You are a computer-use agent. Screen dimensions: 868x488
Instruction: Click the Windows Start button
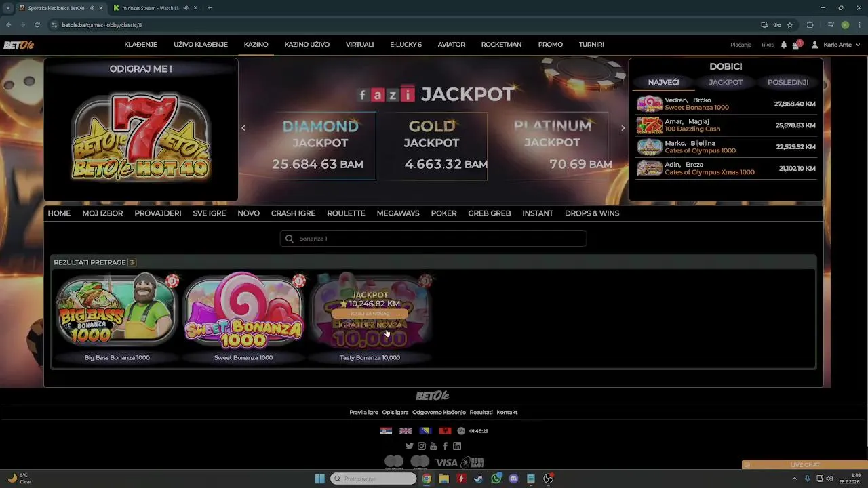tap(319, 479)
